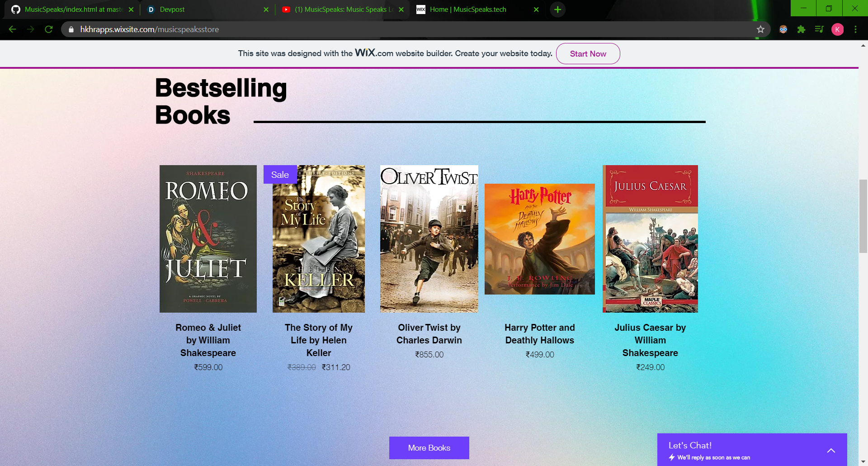Open a new browser tab
The height and width of the screenshot is (466, 868).
tap(558, 10)
